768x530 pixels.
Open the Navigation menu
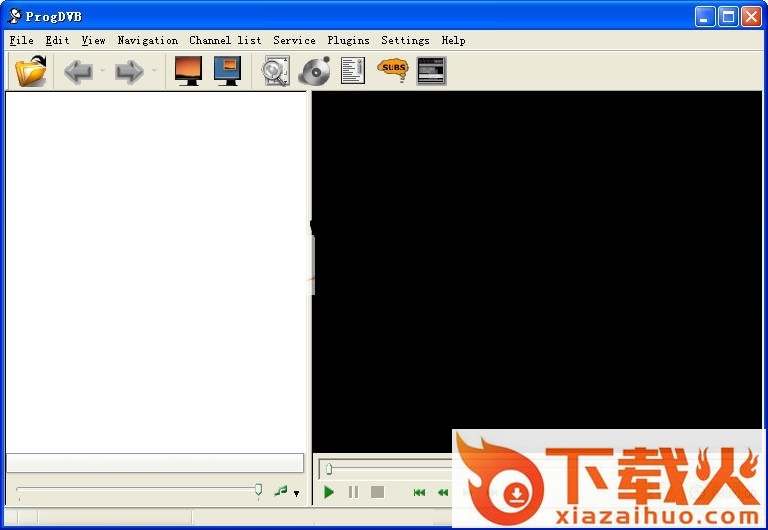click(147, 40)
